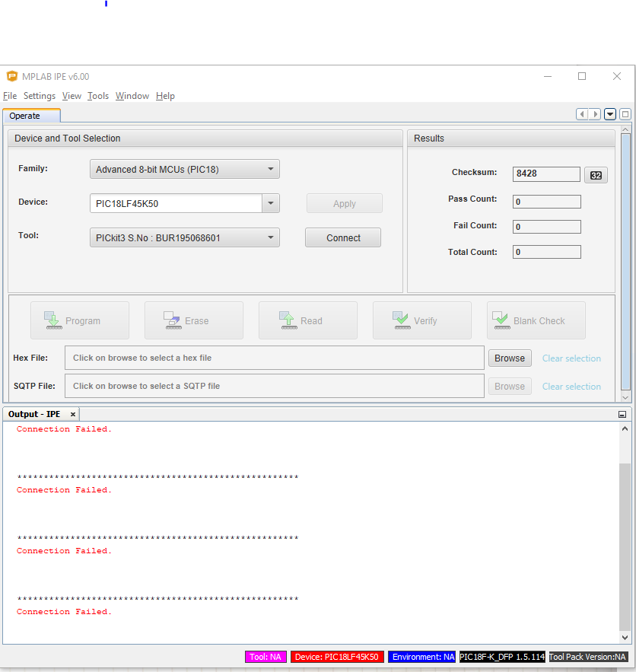Click the PIC18F-K_DFP 1.5.114 status label
The image size is (636, 672).
point(502,657)
